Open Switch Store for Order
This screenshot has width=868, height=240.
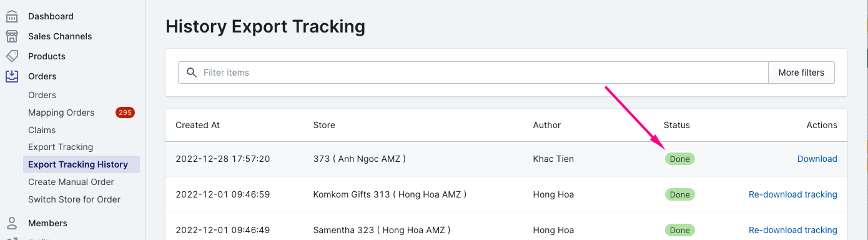[x=74, y=199]
